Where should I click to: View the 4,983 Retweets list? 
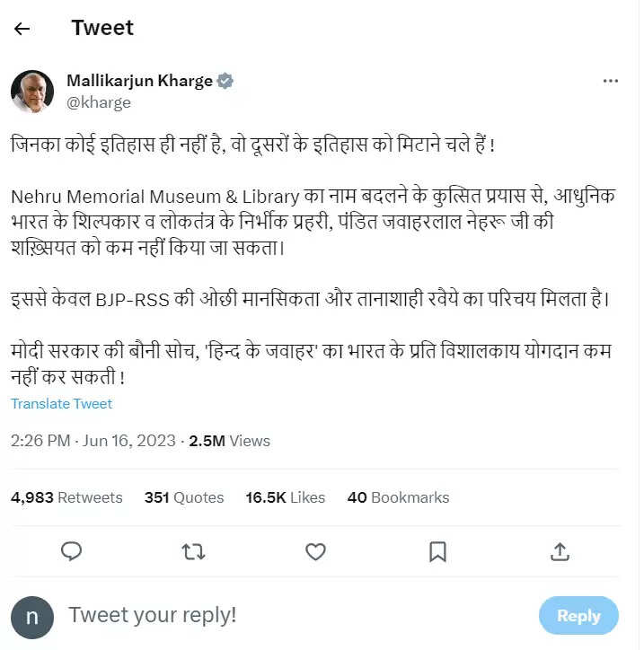66,497
